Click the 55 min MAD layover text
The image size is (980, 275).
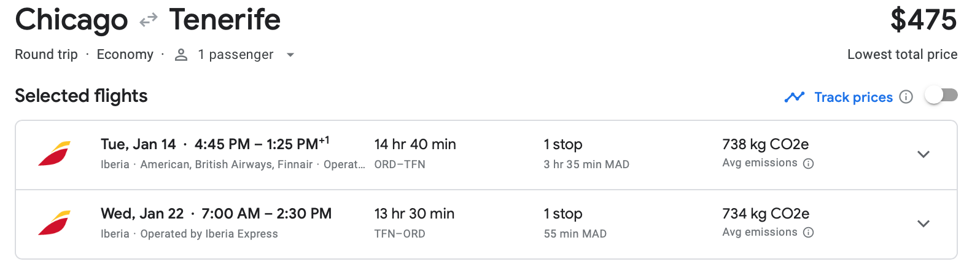pyautogui.click(x=575, y=234)
